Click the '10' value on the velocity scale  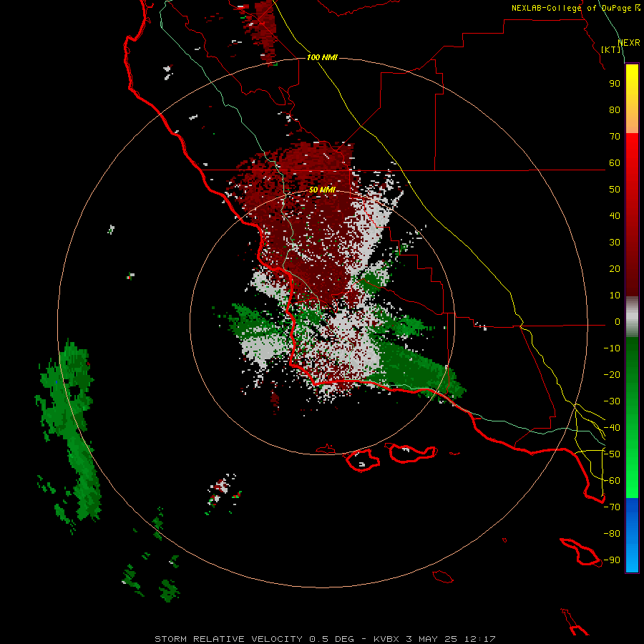click(615, 296)
